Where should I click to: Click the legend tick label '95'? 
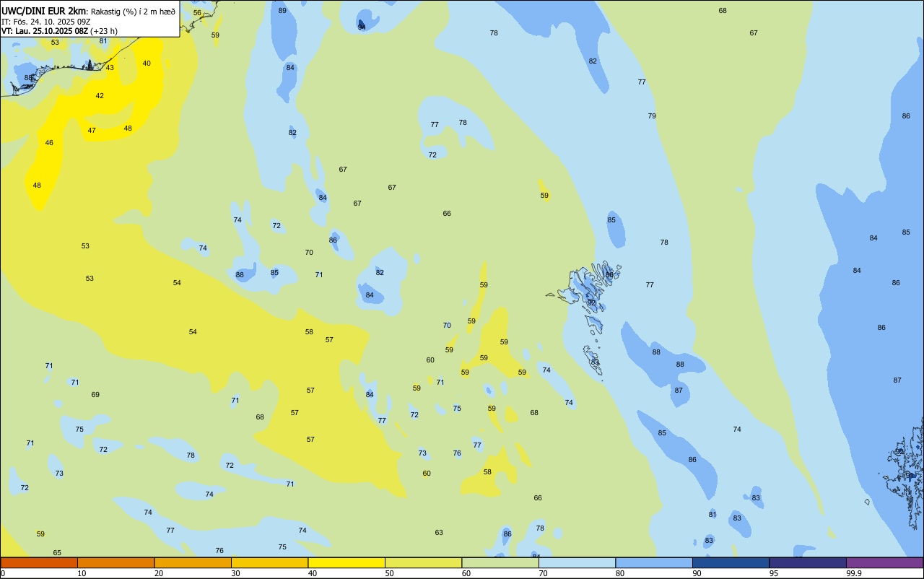click(x=775, y=573)
